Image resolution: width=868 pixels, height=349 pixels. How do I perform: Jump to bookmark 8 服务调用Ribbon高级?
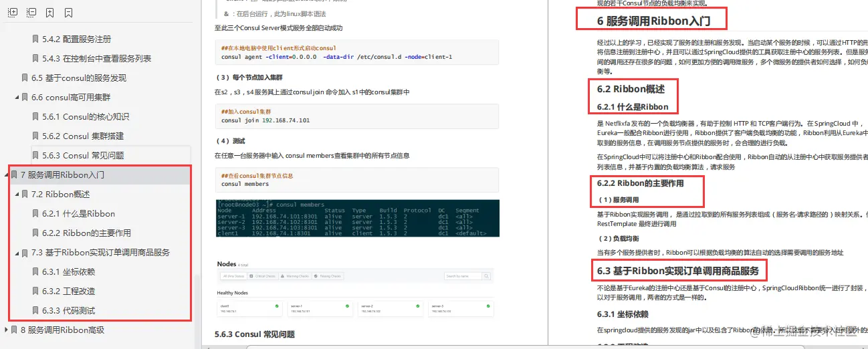[62, 330]
